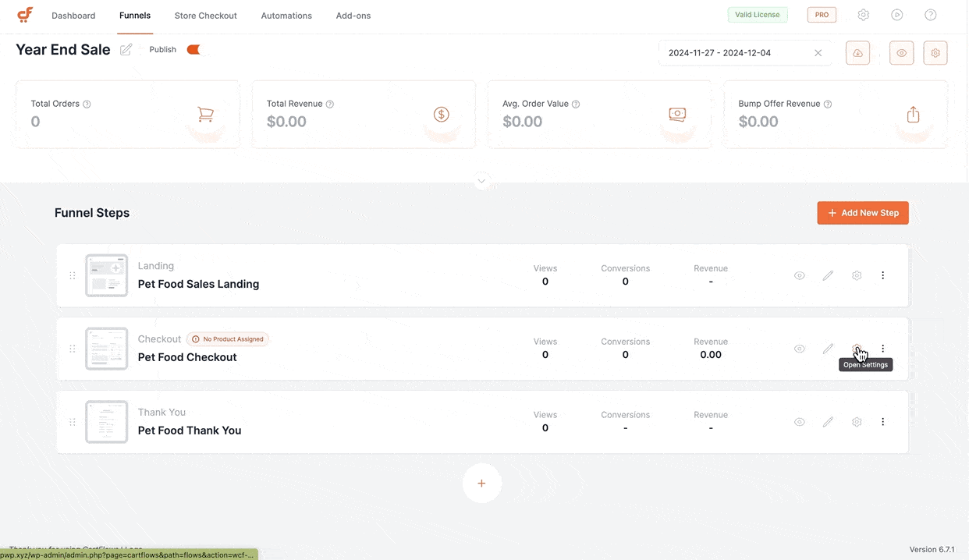Collapse the analytics summary with the chevron

(481, 180)
